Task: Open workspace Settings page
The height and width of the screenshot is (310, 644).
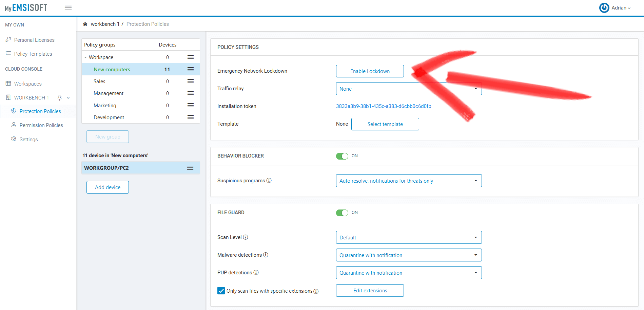Action: pyautogui.click(x=28, y=140)
